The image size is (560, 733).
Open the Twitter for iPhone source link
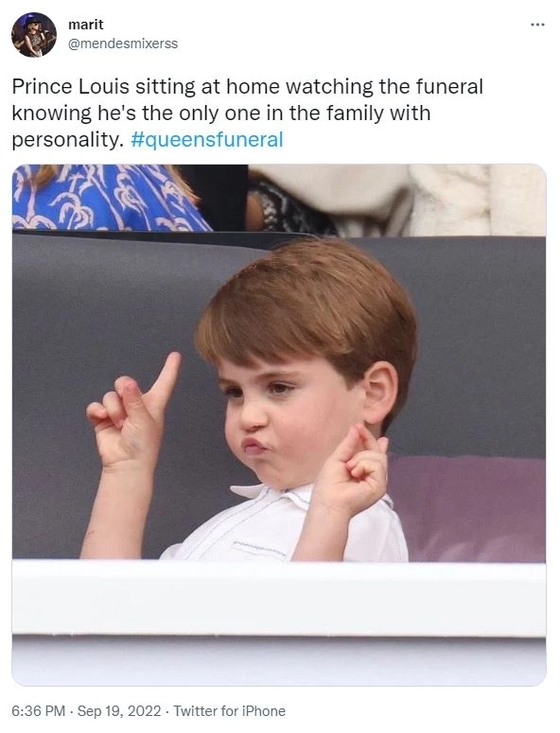(230, 711)
